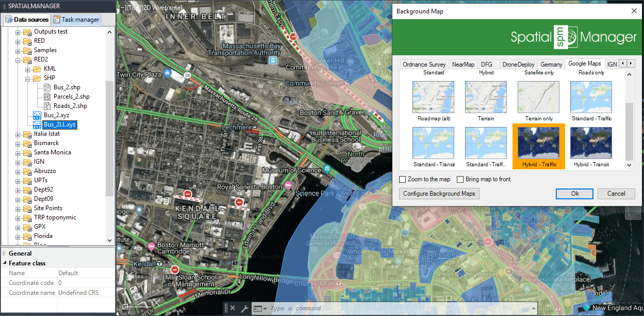This screenshot has height=316, width=644.
Task: Close the command line with X icon
Action: [233, 308]
